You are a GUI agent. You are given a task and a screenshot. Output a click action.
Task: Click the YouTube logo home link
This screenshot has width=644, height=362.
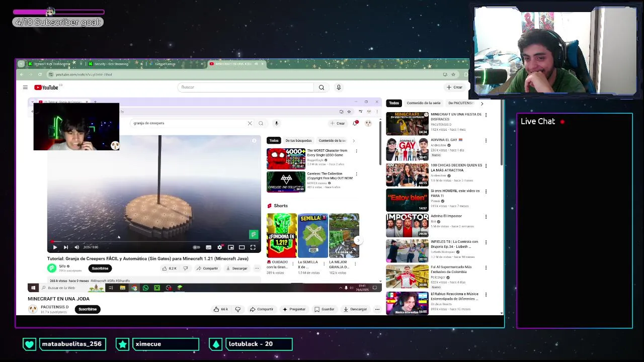coord(46,87)
